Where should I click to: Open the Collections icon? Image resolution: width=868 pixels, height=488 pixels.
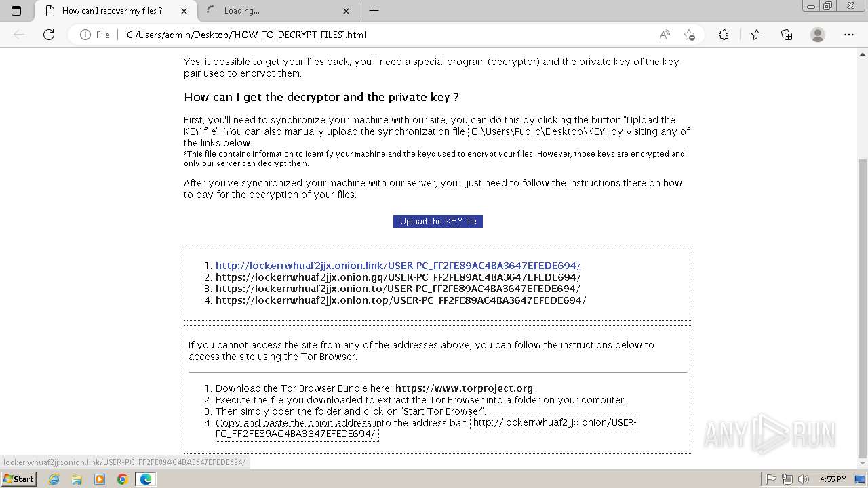tap(787, 35)
